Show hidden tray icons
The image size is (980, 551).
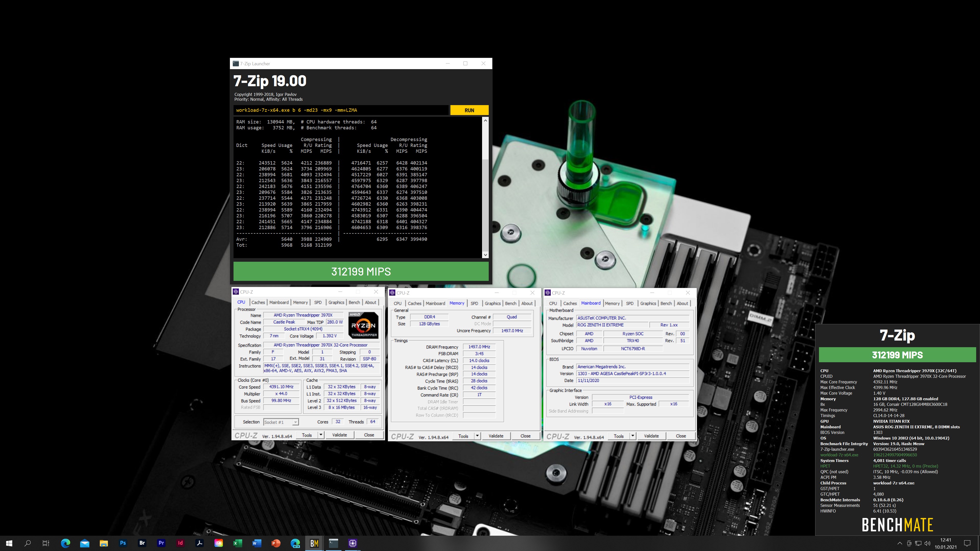(899, 543)
